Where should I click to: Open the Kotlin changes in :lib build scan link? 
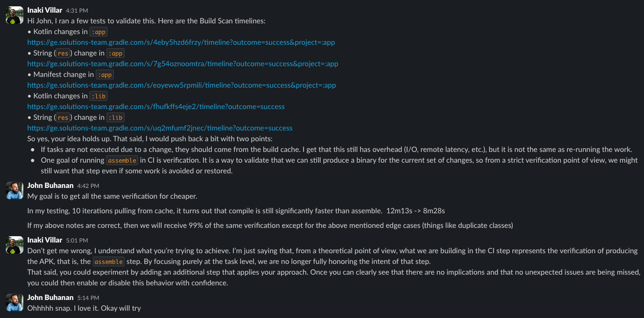click(x=156, y=107)
